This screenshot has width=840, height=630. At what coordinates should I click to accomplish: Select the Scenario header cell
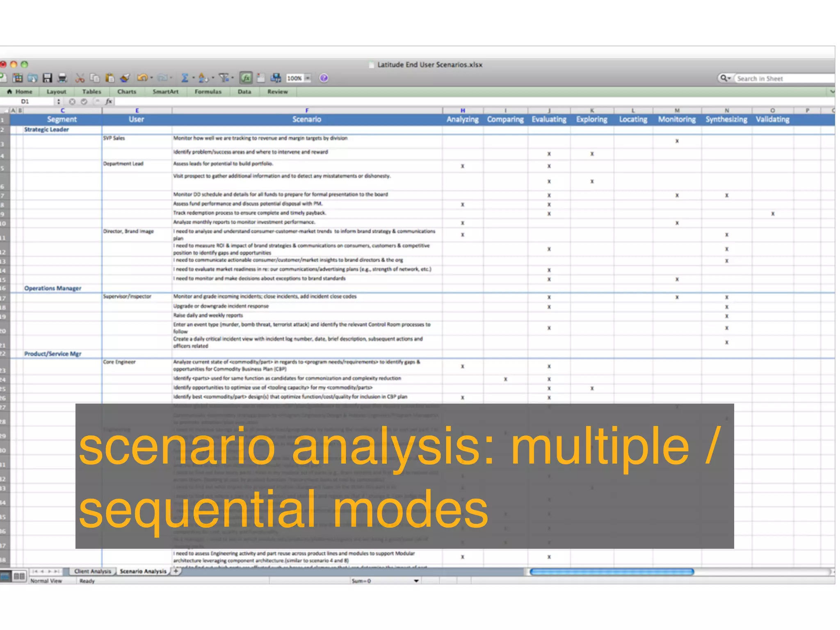tap(307, 119)
